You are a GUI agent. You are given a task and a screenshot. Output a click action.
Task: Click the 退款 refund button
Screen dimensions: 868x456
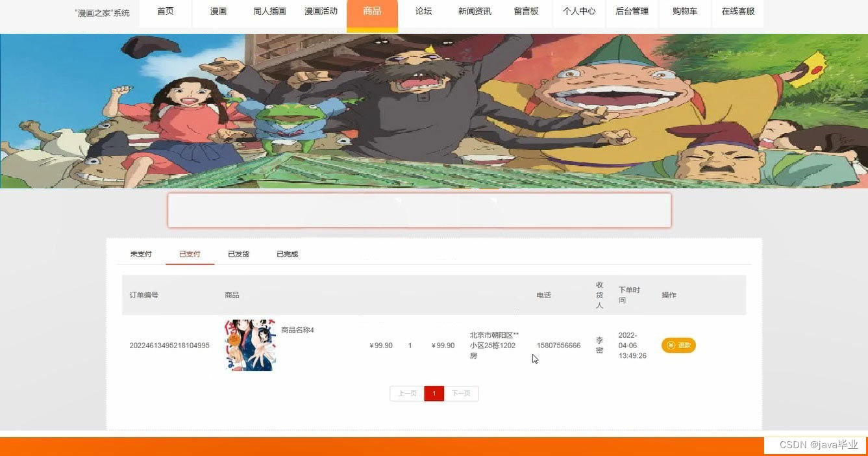pyautogui.click(x=678, y=345)
